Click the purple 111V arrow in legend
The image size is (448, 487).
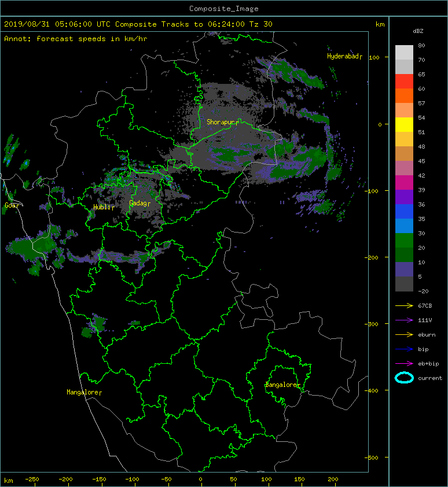coord(404,320)
